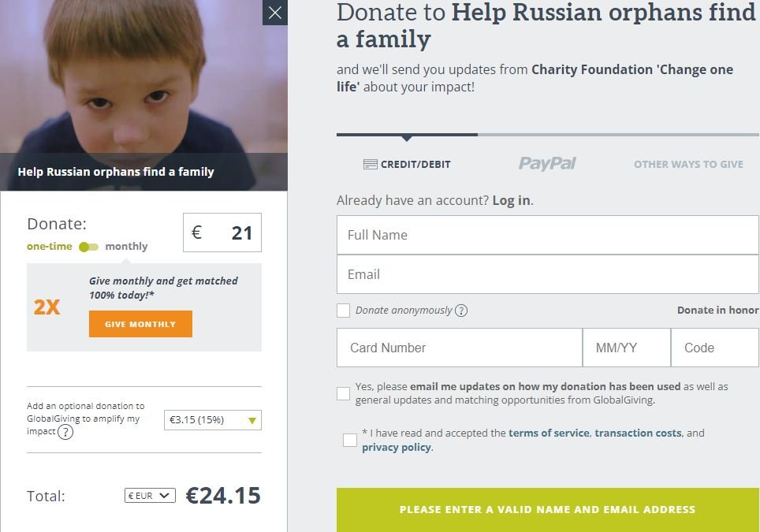Click the orange GIVE MONTHLY button
The height and width of the screenshot is (532, 760).
click(140, 324)
